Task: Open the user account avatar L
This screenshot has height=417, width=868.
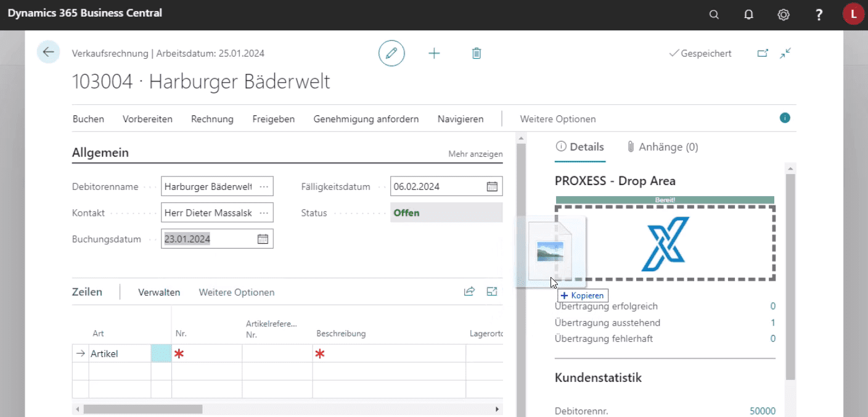Action: [x=853, y=14]
